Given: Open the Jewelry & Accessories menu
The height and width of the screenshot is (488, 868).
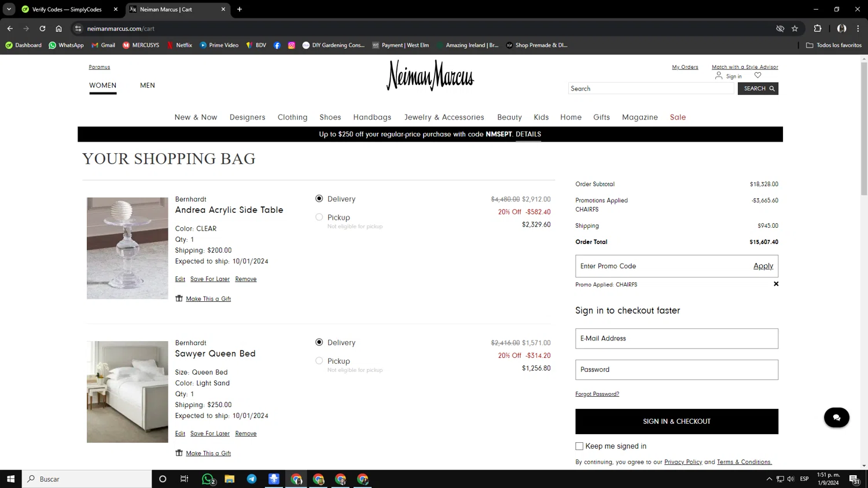Looking at the screenshot, I should pos(444,117).
